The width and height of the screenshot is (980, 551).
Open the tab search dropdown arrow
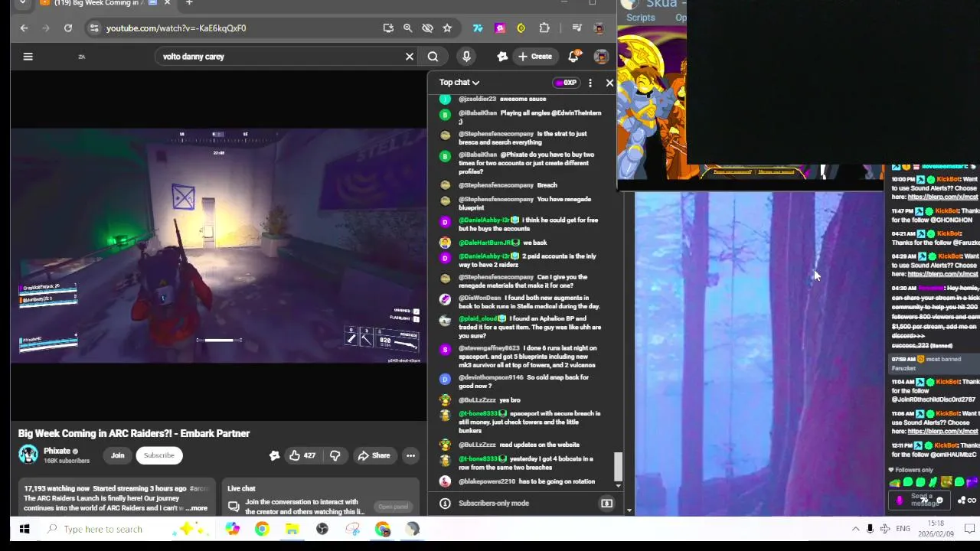pos(22,3)
